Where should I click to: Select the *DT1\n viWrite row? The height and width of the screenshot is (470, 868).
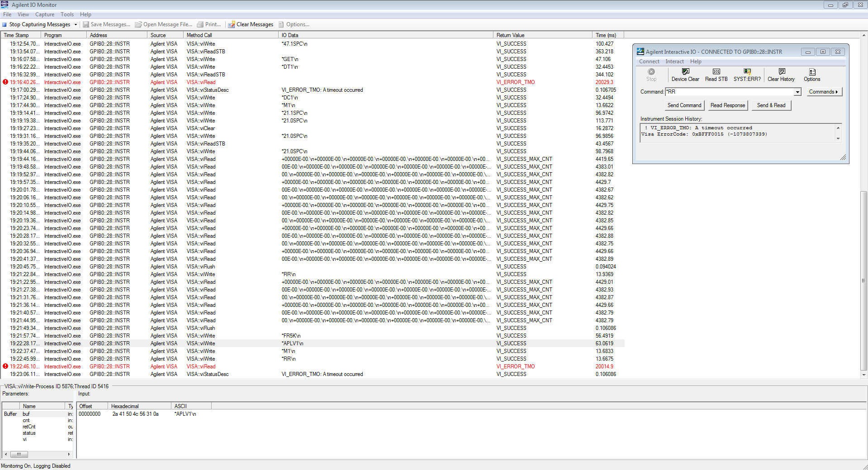pos(312,67)
